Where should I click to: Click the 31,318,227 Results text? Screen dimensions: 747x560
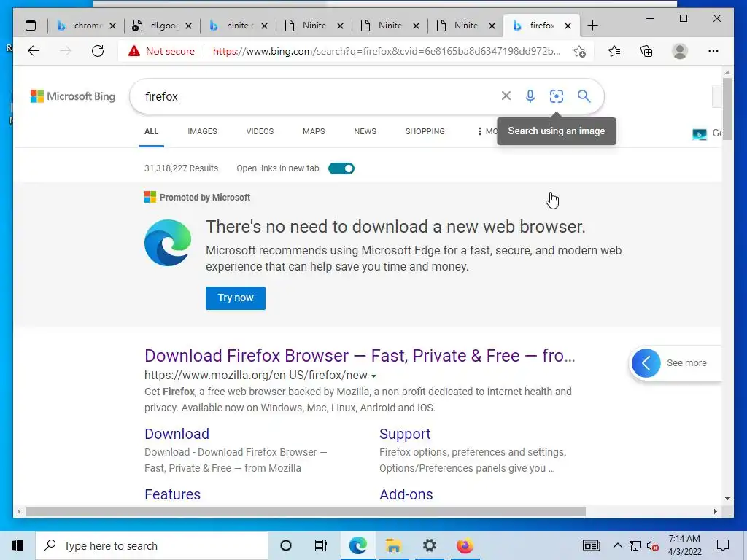[181, 168]
